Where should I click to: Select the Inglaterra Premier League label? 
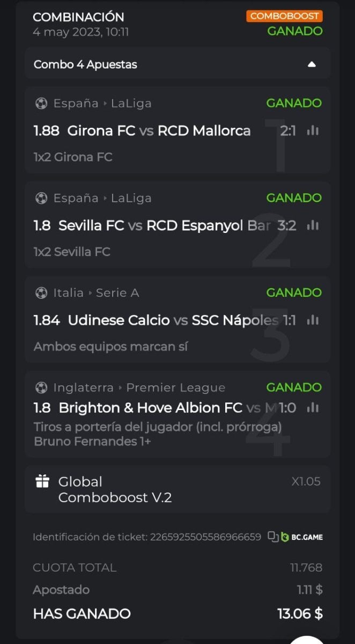click(139, 387)
